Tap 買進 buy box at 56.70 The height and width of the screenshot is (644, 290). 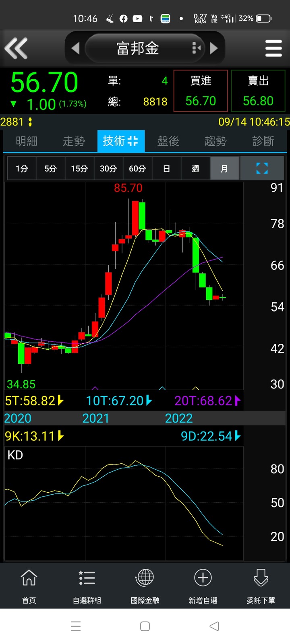pyautogui.click(x=201, y=91)
